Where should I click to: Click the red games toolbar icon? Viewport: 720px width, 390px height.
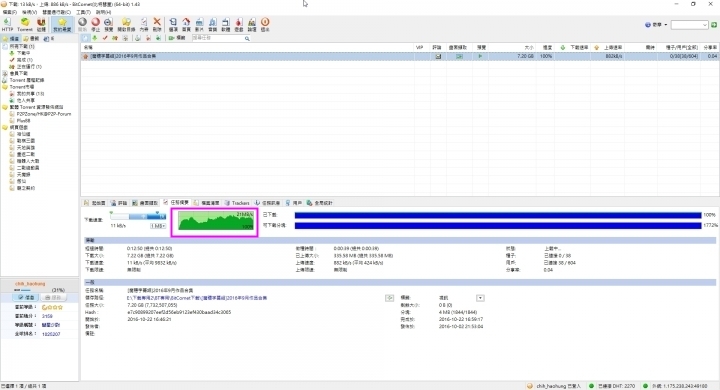(x=239, y=24)
